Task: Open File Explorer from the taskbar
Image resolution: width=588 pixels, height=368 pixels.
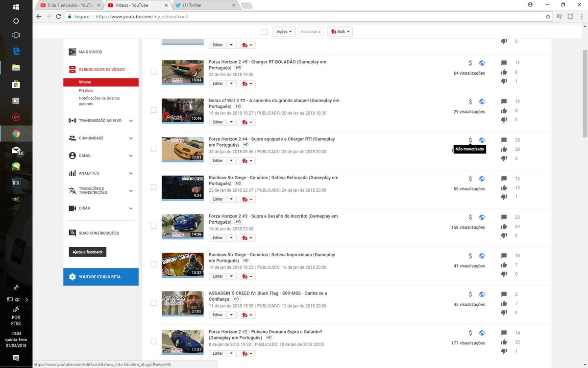Action: click(16, 67)
